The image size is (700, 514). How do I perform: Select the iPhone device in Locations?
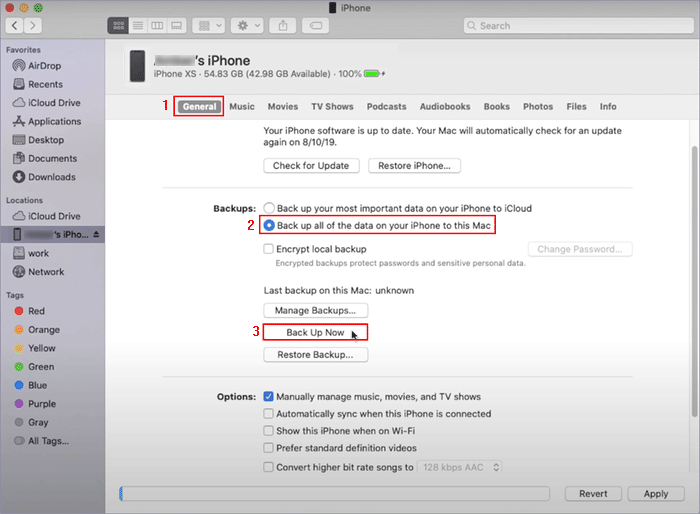(52, 234)
